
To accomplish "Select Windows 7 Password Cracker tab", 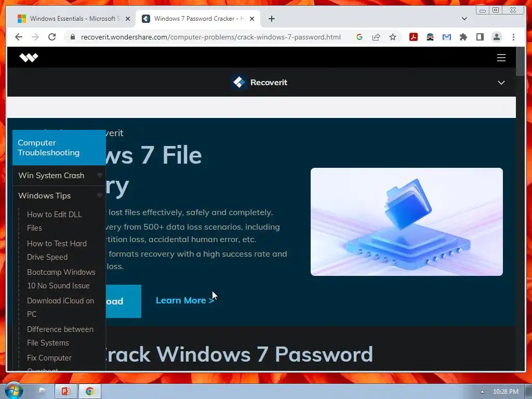I will click(198, 19).
